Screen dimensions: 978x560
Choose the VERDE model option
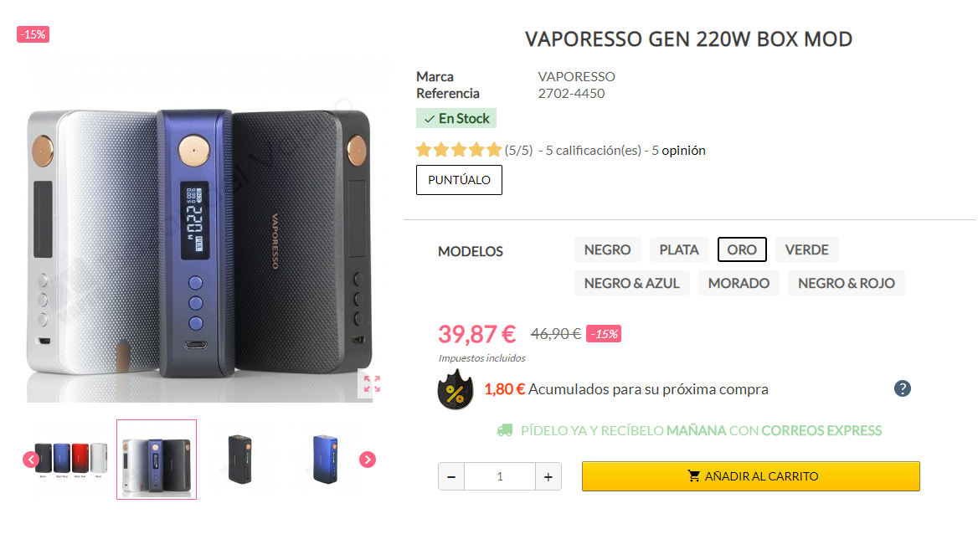pyautogui.click(x=807, y=249)
